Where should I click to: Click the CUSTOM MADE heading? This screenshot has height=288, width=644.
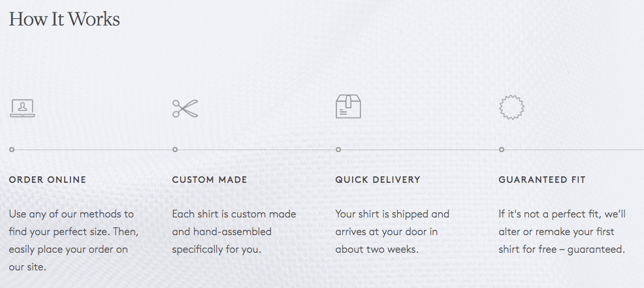pos(210,180)
